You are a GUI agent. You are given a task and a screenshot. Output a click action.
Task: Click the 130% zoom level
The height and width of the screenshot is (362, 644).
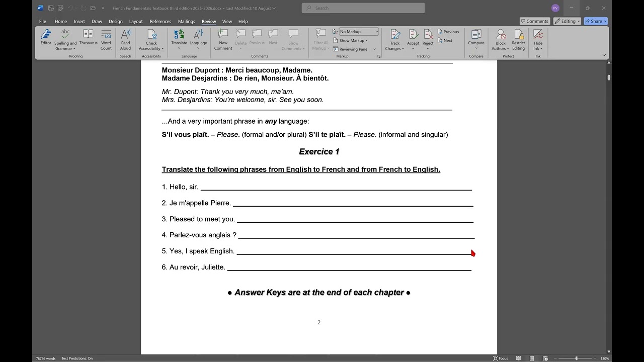click(x=604, y=358)
